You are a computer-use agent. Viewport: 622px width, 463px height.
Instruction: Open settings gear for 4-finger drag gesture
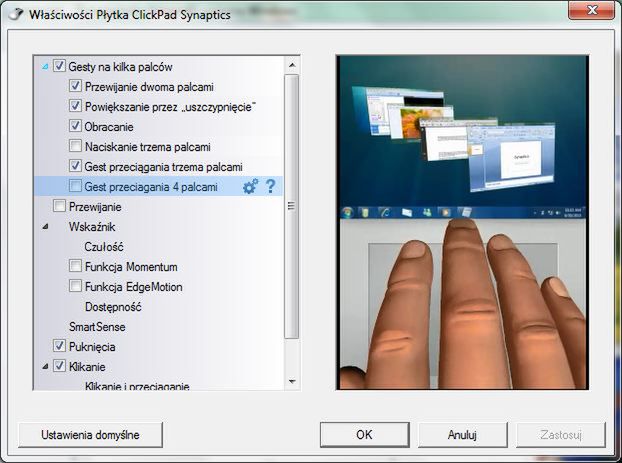click(250, 186)
